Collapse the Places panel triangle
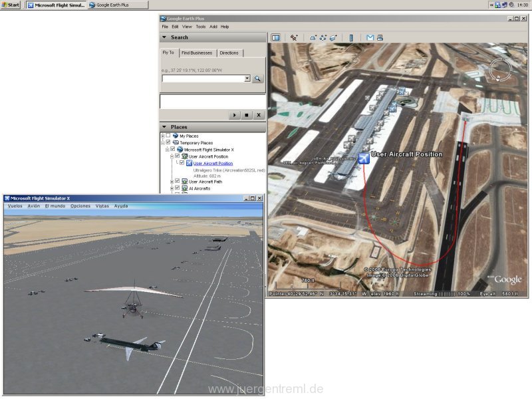The image size is (532, 399). 164,127
